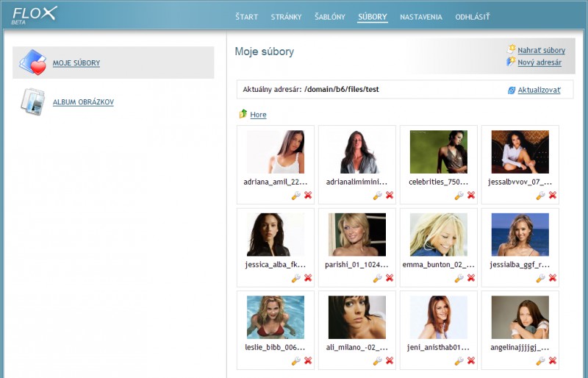This screenshot has height=378, width=588.
Task: Open the ŠABLÓNY section
Action: click(x=329, y=17)
